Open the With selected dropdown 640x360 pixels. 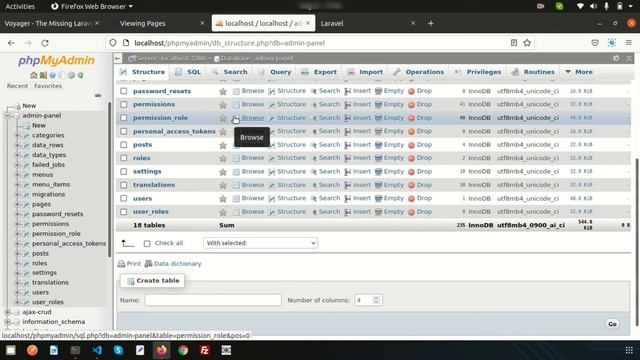click(x=260, y=243)
